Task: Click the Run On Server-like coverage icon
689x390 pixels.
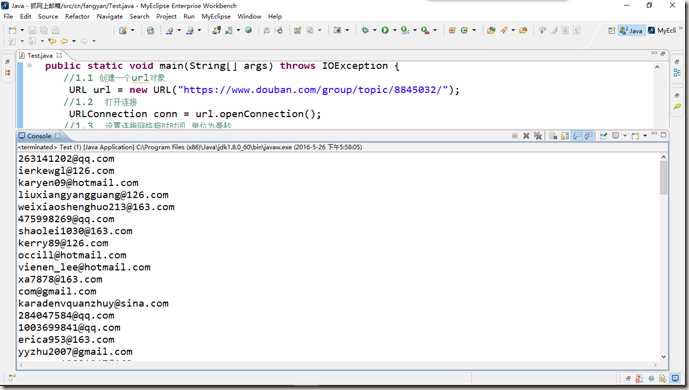Action: pos(404,30)
